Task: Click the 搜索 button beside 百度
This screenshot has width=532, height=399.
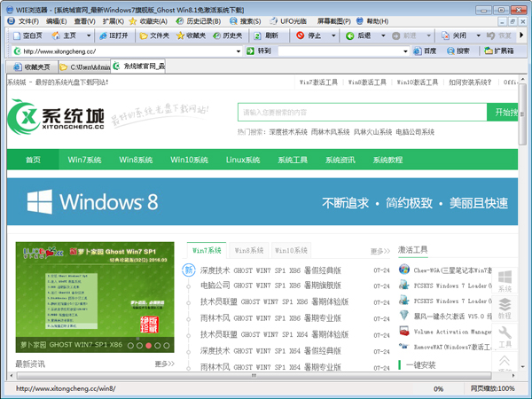Action: (x=458, y=51)
